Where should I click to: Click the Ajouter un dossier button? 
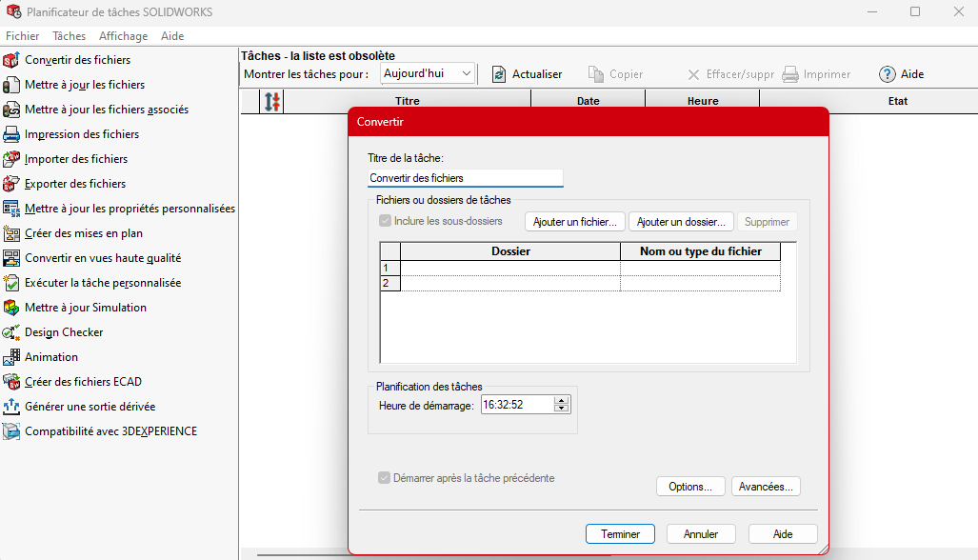coord(681,222)
